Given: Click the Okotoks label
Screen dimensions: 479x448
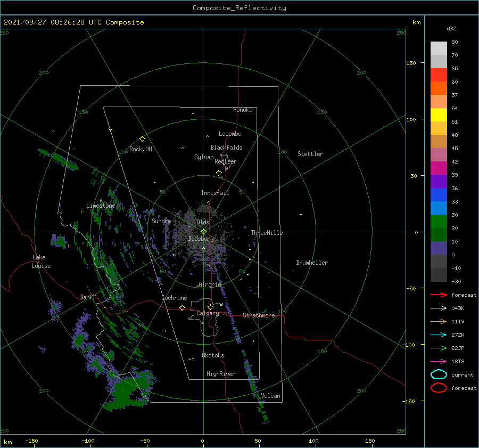Looking at the screenshot, I should 213,355.
